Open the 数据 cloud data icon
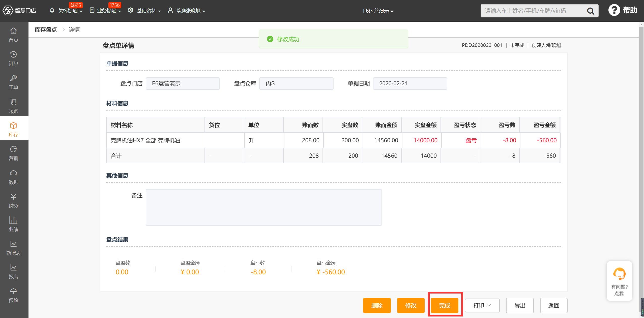Viewport: 644px width, 318px height. [13, 173]
